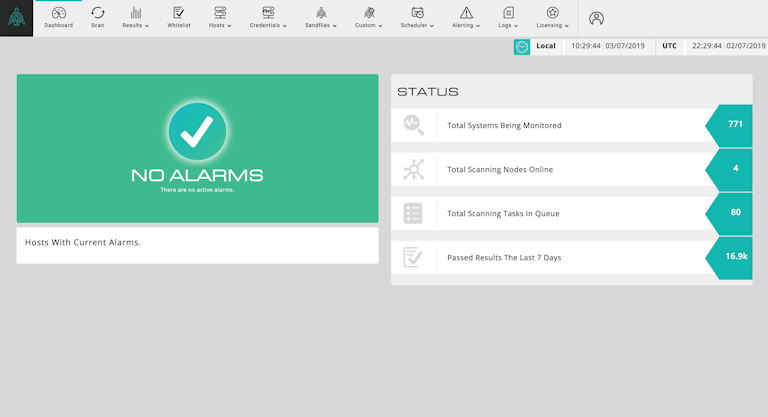Click the Logs document icon
This screenshot has height=417, width=768.
508,13
